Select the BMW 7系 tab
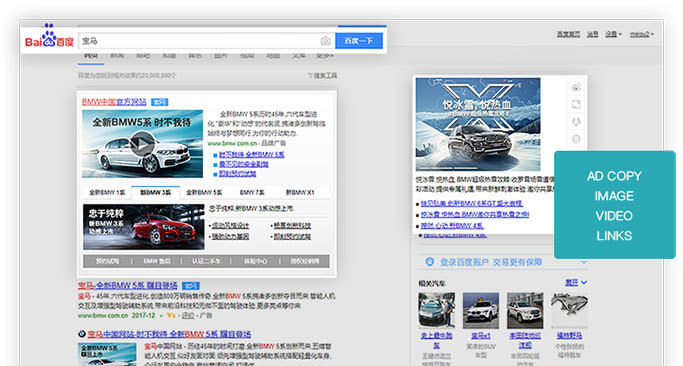Image resolution: width=683 pixels, height=366 pixels. click(252, 192)
